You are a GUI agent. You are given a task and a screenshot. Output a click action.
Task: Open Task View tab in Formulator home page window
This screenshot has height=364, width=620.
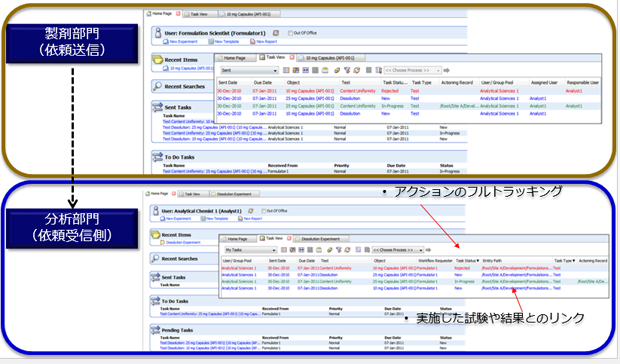[x=201, y=14]
